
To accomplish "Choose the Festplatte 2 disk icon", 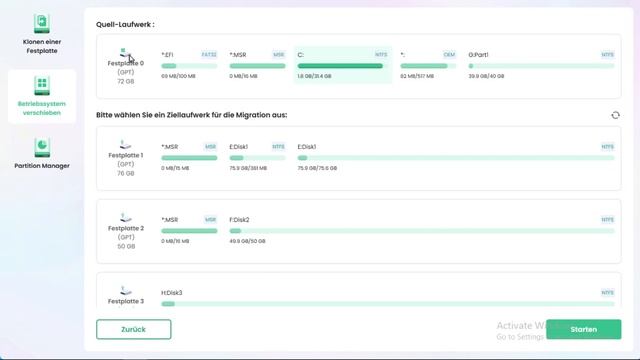I will 125,218.
